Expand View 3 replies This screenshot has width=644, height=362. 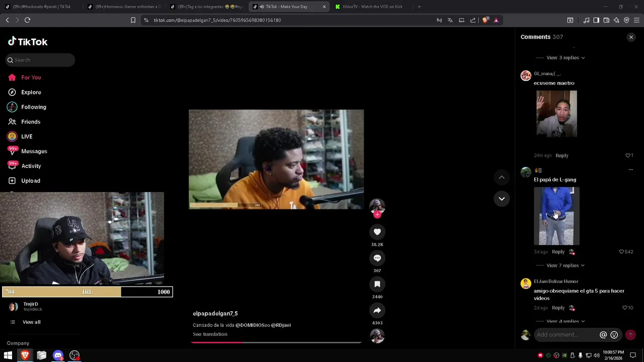point(566,58)
